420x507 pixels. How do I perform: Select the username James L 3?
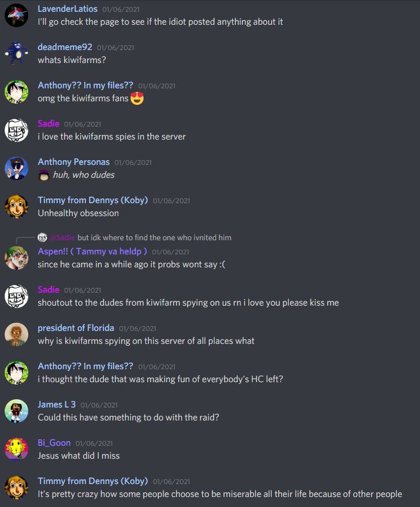[56, 405]
